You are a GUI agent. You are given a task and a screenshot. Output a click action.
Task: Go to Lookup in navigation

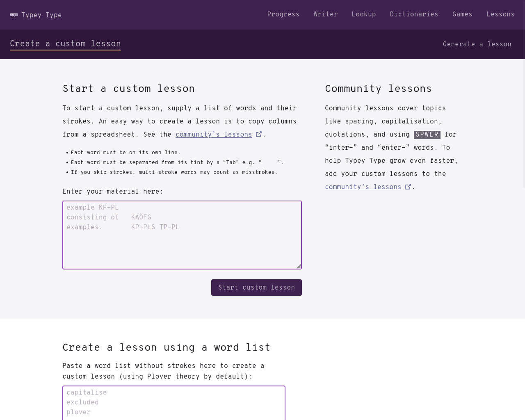click(x=364, y=14)
